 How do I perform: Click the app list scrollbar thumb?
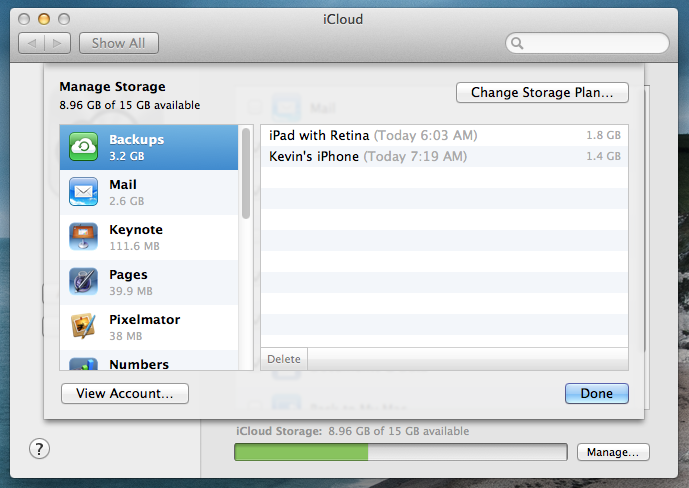pos(246,173)
